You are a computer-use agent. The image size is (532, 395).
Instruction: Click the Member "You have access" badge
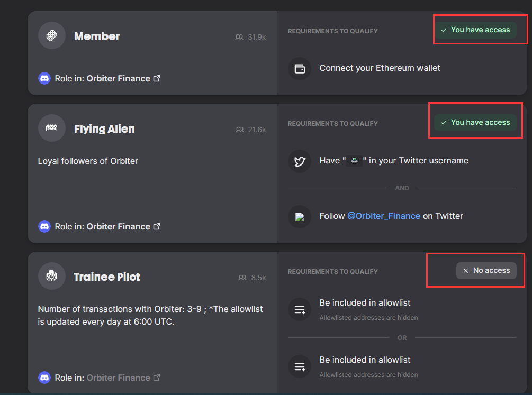point(475,30)
